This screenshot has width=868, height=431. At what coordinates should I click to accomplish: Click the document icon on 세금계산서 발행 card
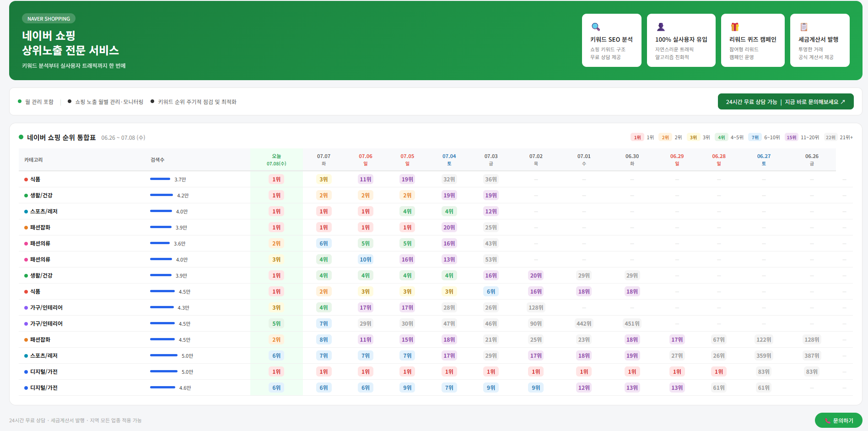804,27
